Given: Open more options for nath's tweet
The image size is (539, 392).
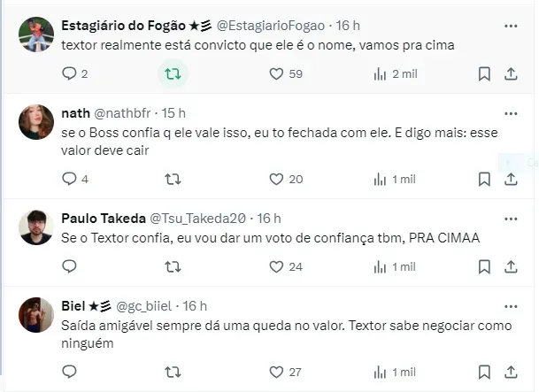Looking at the screenshot, I should pos(511,113).
